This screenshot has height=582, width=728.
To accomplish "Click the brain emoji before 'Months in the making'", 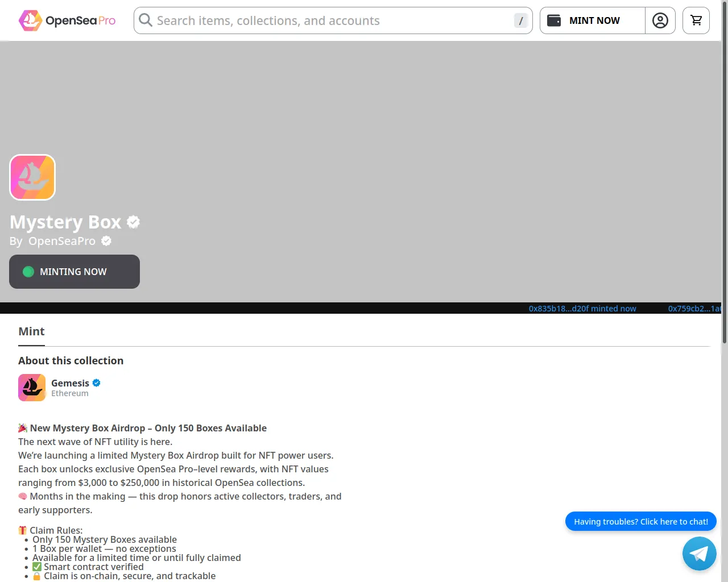I will click(x=23, y=496).
